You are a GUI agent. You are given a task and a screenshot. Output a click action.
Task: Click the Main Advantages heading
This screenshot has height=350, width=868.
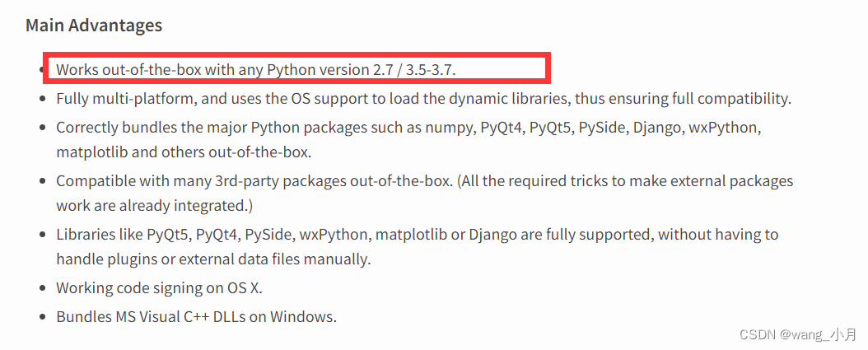94,26
